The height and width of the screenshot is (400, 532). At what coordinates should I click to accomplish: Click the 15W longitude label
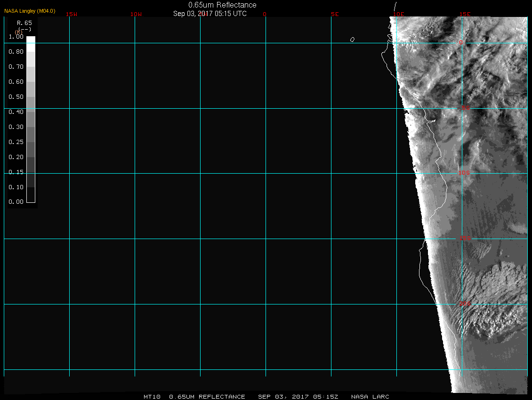click(x=72, y=14)
